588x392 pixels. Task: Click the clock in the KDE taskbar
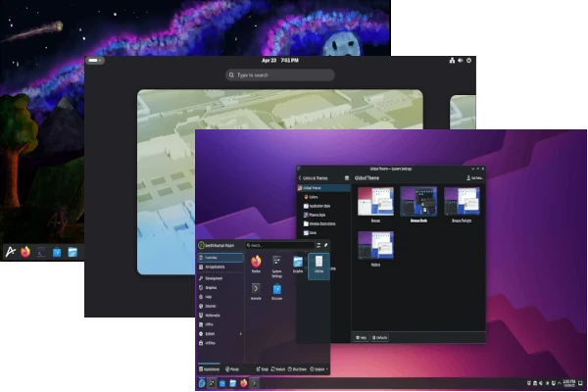point(569,383)
